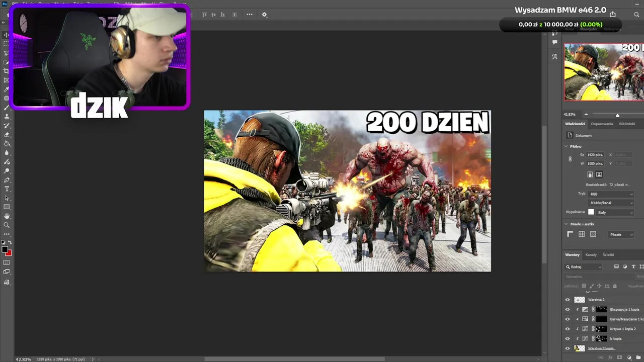Hide the Krzywe 1 kopia 2 layer
Image resolution: width=644 pixels, height=362 pixels.
tap(568, 329)
